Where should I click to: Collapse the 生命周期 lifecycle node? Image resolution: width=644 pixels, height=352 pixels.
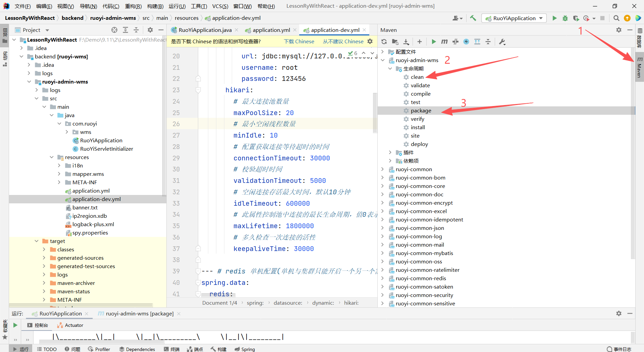click(x=390, y=68)
